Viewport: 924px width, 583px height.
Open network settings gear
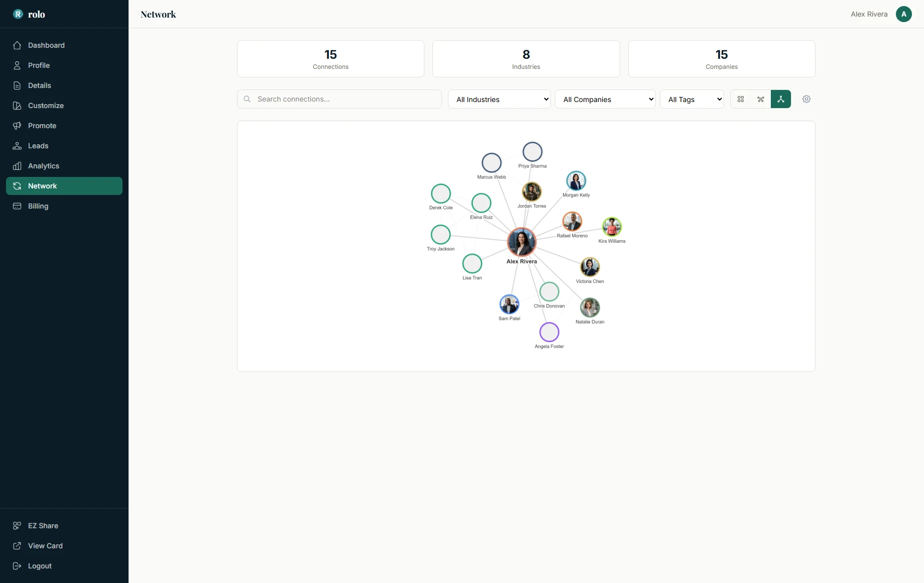pos(806,99)
